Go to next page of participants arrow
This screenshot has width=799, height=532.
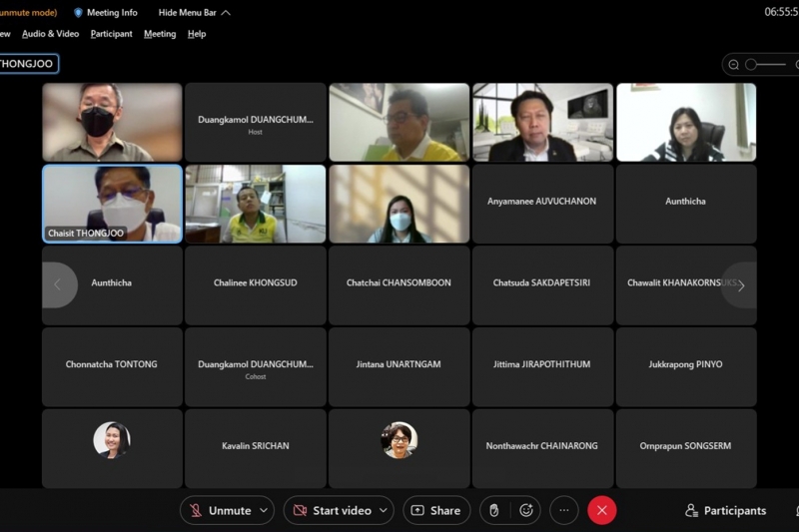click(740, 285)
